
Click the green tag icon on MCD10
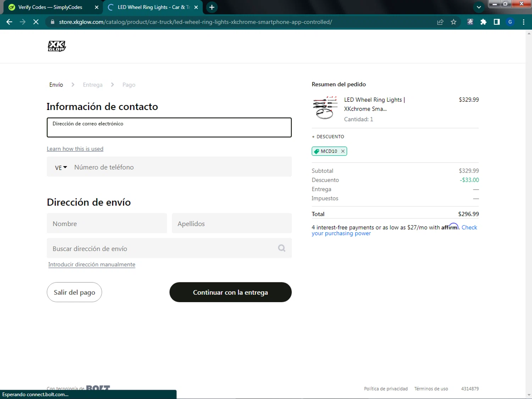click(x=317, y=151)
